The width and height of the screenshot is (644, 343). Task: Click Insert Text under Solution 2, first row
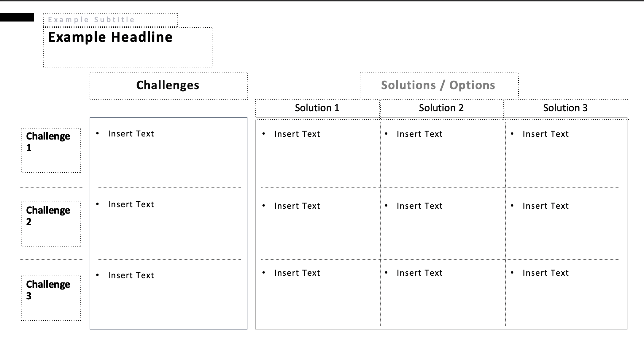point(420,134)
